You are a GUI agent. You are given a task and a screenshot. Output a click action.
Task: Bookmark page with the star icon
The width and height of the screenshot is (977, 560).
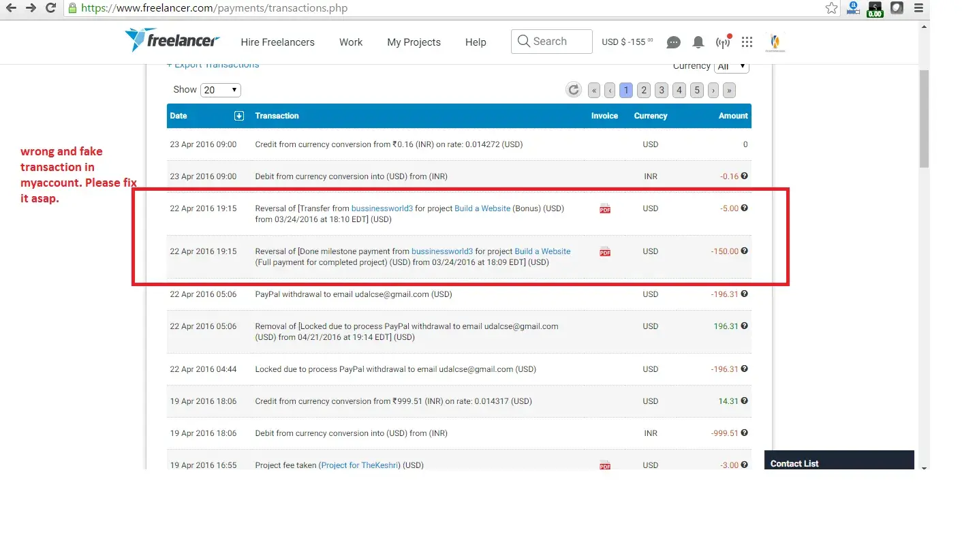coord(831,8)
